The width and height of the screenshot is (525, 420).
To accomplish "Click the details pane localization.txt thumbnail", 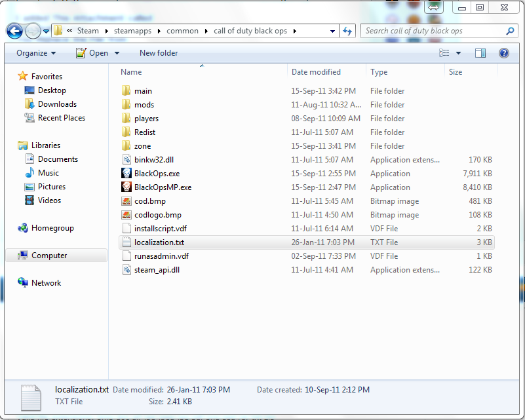I will [31, 398].
